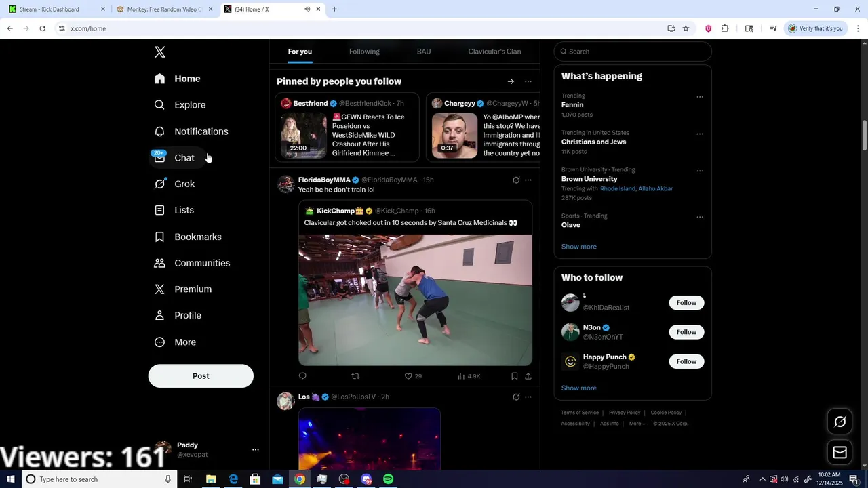Open options for Christians and Jews trend
Image resolution: width=868 pixels, height=488 pixels.
point(700,134)
